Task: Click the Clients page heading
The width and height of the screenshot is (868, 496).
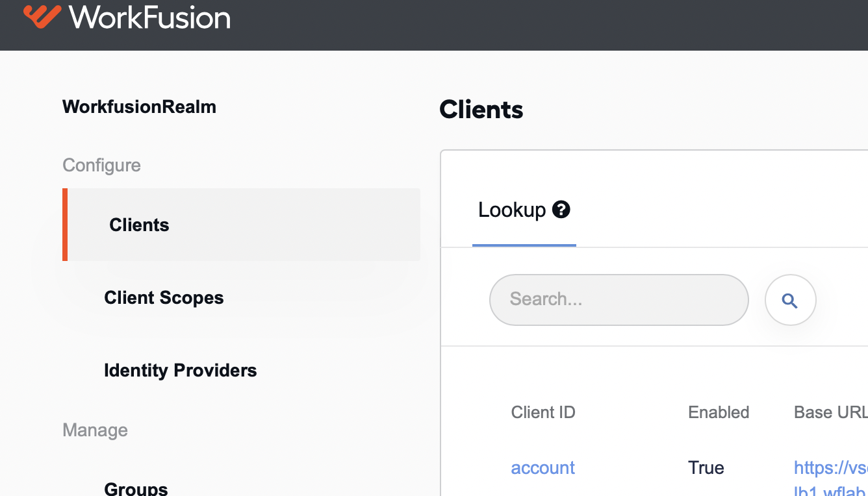Action: 481,109
